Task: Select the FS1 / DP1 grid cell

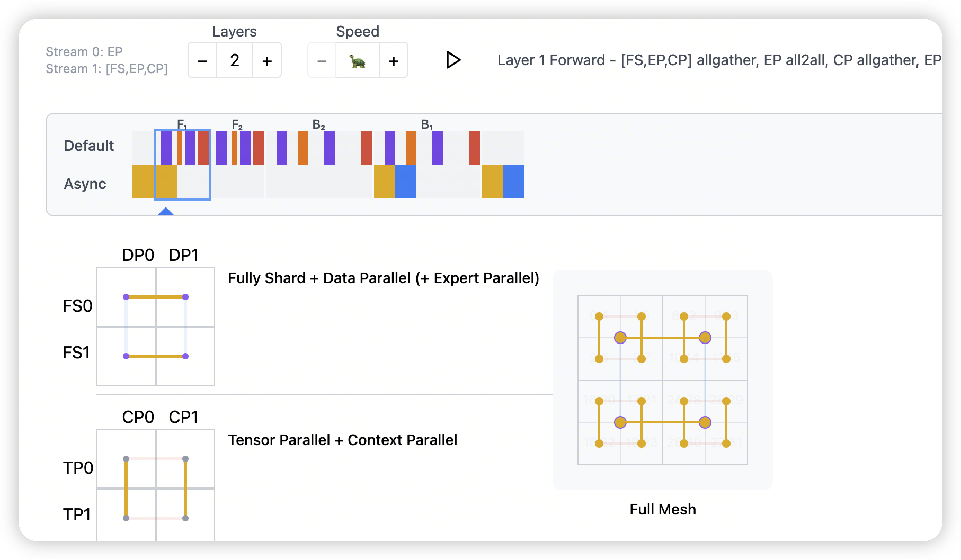Action: [185, 356]
